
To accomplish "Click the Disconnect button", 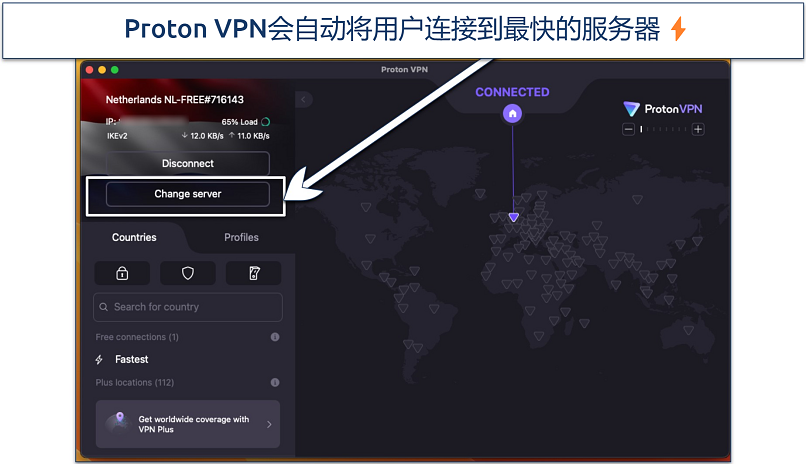I will pyautogui.click(x=188, y=163).
